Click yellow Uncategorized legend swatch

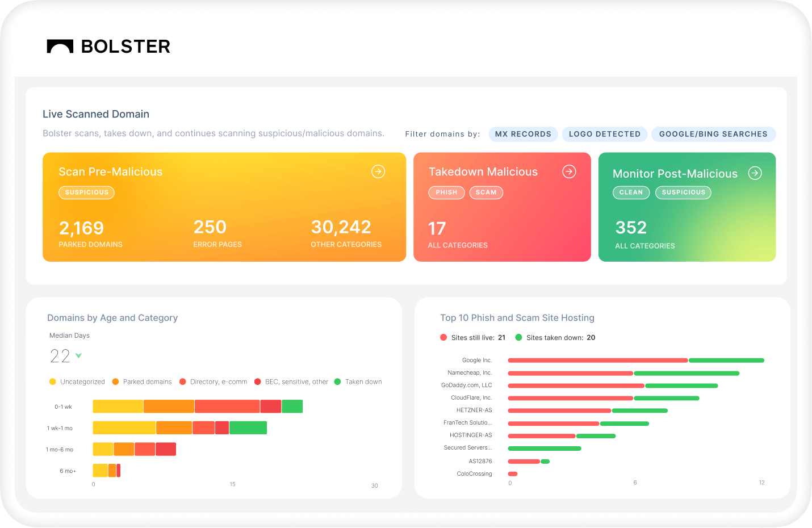53,382
